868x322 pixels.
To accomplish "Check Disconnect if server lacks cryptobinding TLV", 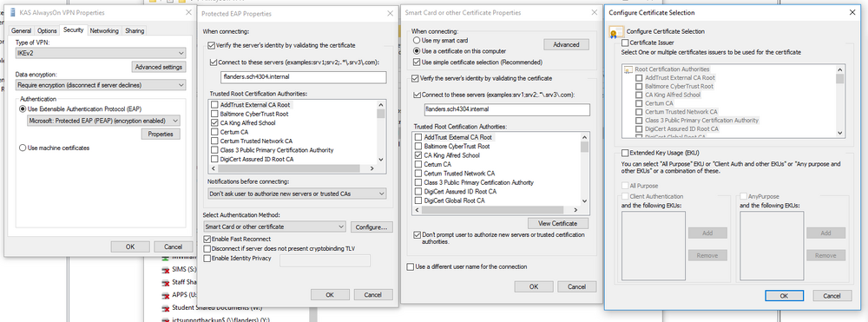I will pyautogui.click(x=207, y=248).
